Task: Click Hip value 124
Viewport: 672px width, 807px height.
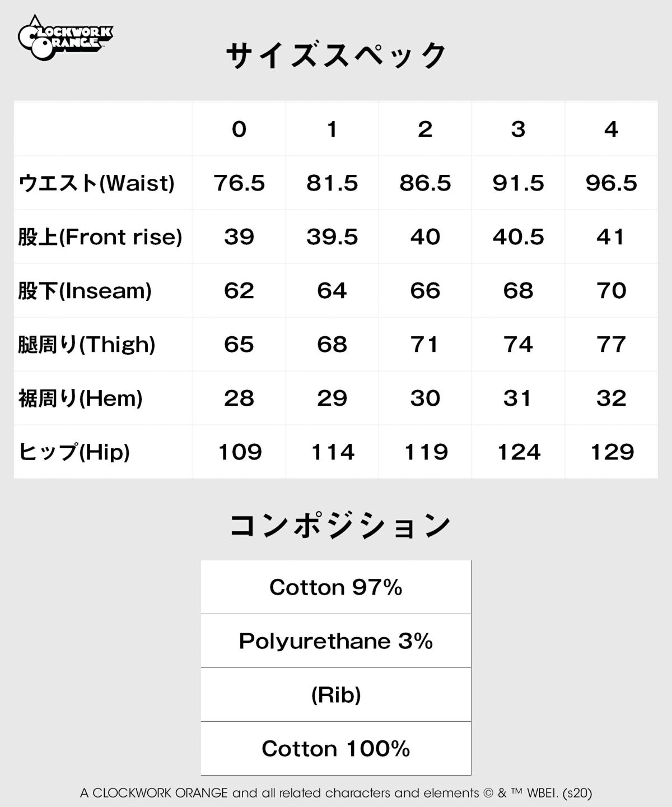Action: (519, 452)
